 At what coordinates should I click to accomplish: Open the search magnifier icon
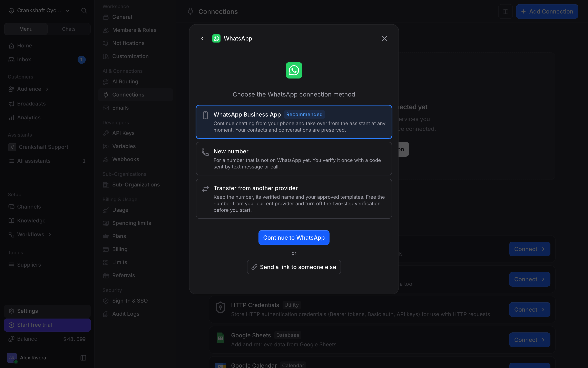84,10
